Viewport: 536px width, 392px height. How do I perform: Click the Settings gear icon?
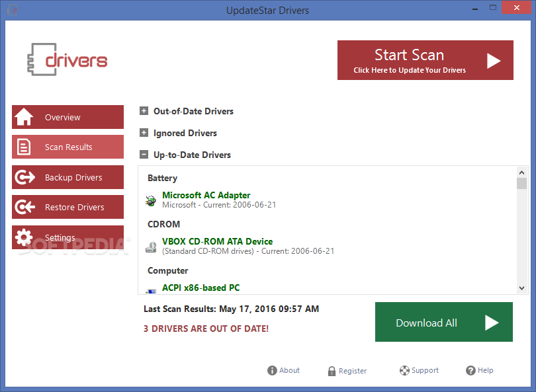click(24, 237)
